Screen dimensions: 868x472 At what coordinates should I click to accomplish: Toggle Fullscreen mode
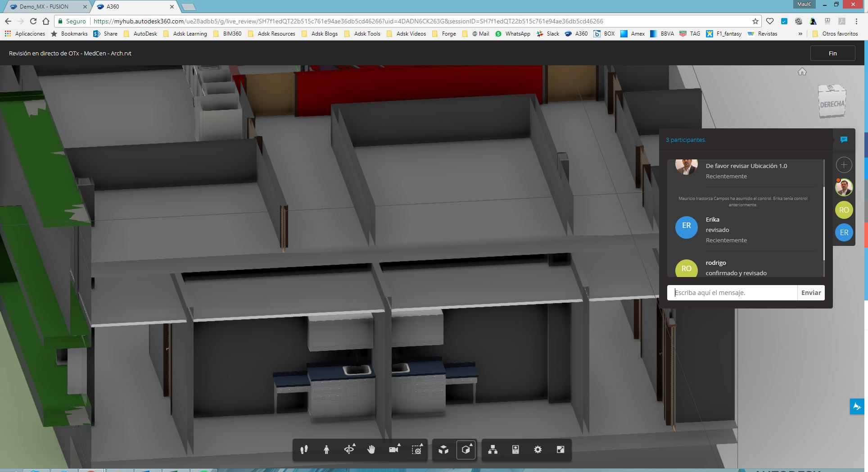pos(560,449)
